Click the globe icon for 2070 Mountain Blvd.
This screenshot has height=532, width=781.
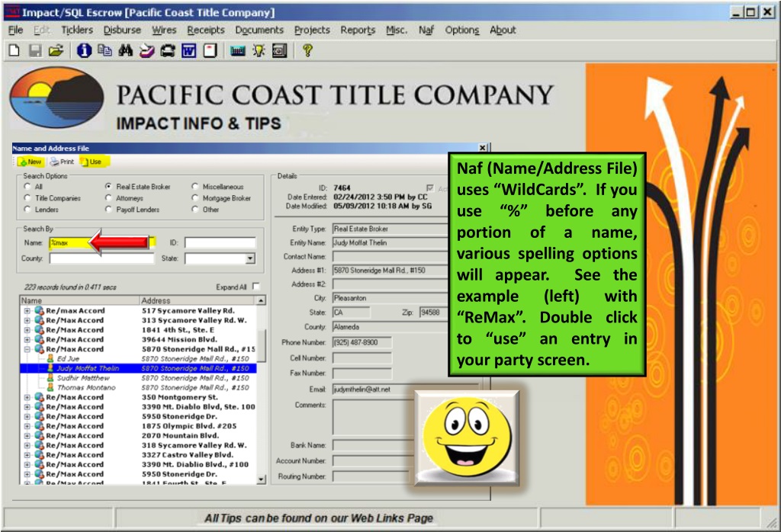coord(39,435)
